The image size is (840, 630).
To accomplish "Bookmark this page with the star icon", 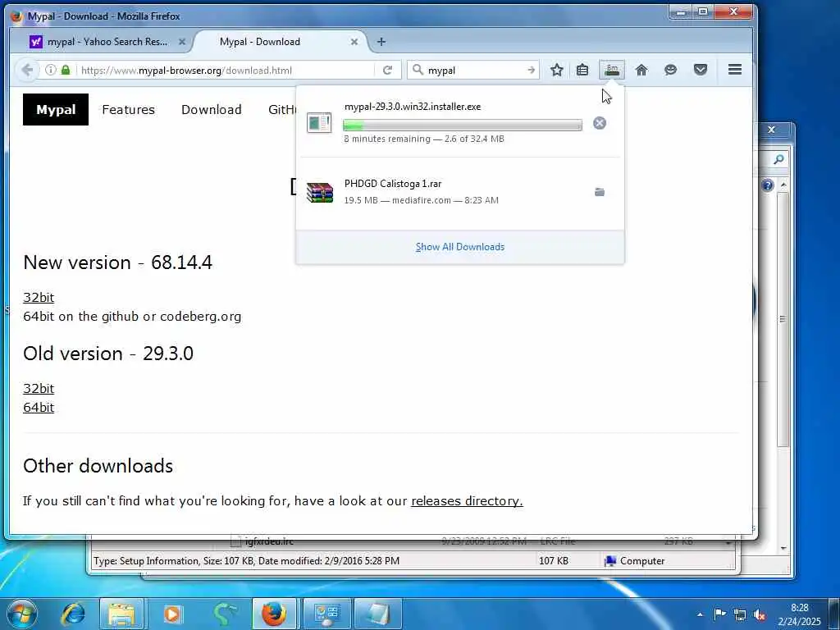I will tap(557, 70).
